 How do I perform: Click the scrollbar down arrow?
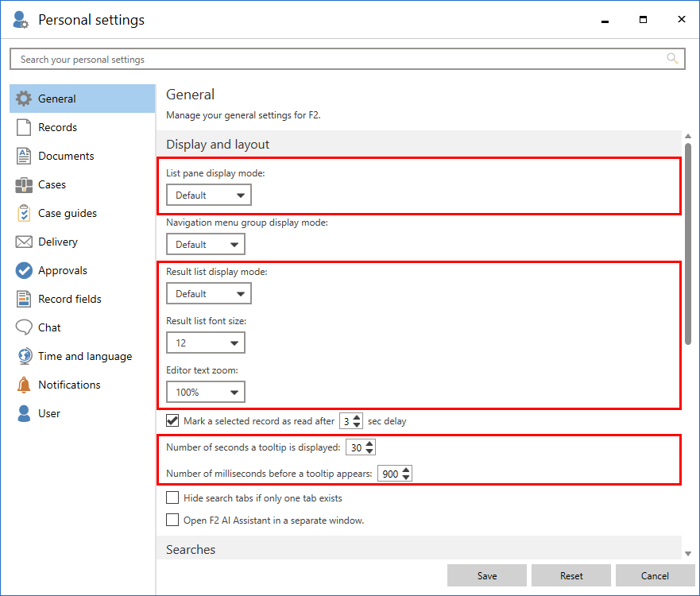point(688,554)
